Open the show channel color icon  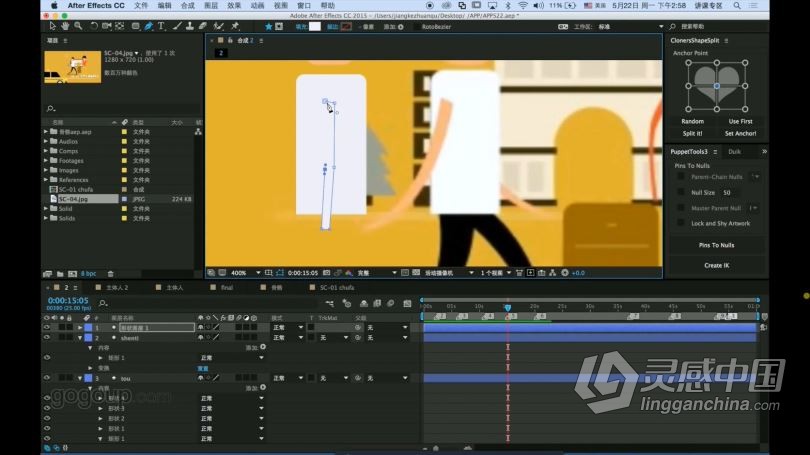point(349,273)
